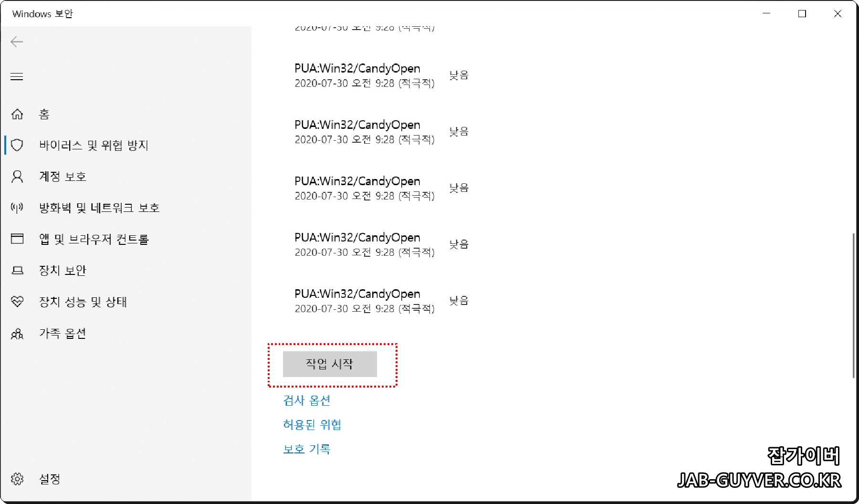Minimize the Windows 보안 window
Viewport: 859px width, 504px height.
click(x=766, y=13)
